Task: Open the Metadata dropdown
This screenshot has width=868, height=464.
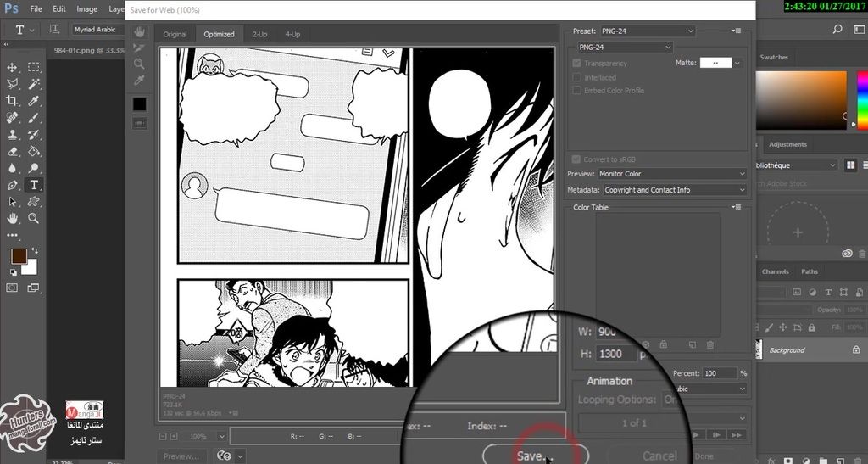Action: coord(675,189)
